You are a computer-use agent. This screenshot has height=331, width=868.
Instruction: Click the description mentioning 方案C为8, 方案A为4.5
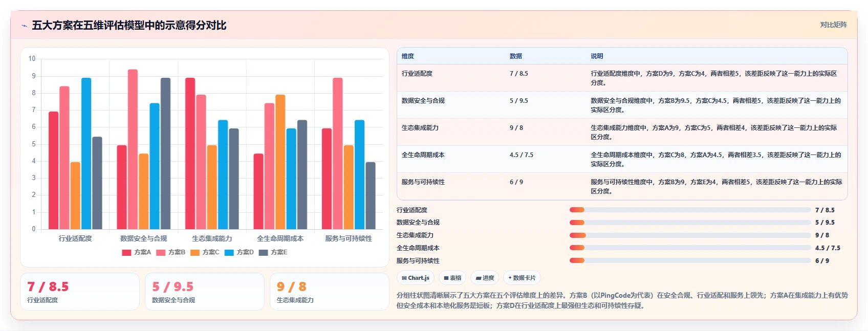(x=716, y=159)
